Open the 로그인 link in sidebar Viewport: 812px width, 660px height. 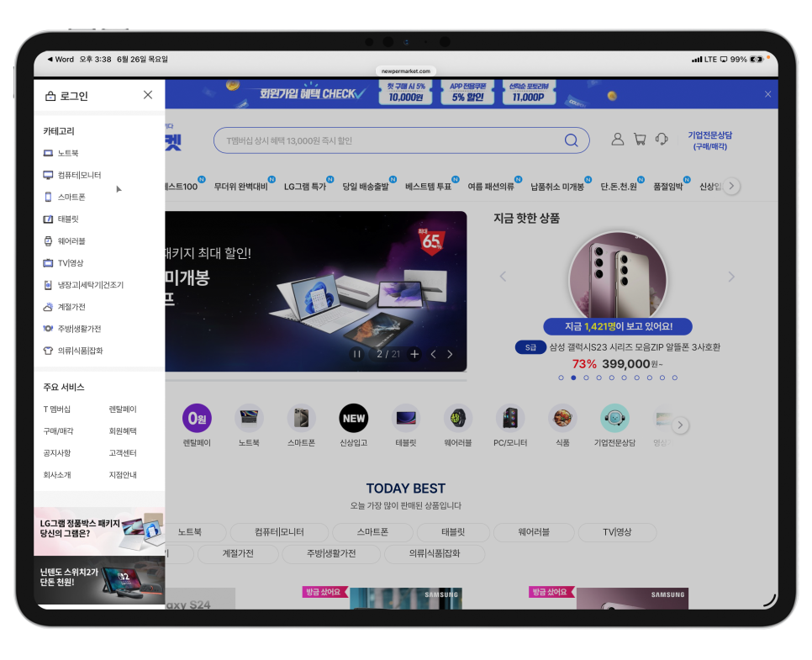pyautogui.click(x=66, y=96)
